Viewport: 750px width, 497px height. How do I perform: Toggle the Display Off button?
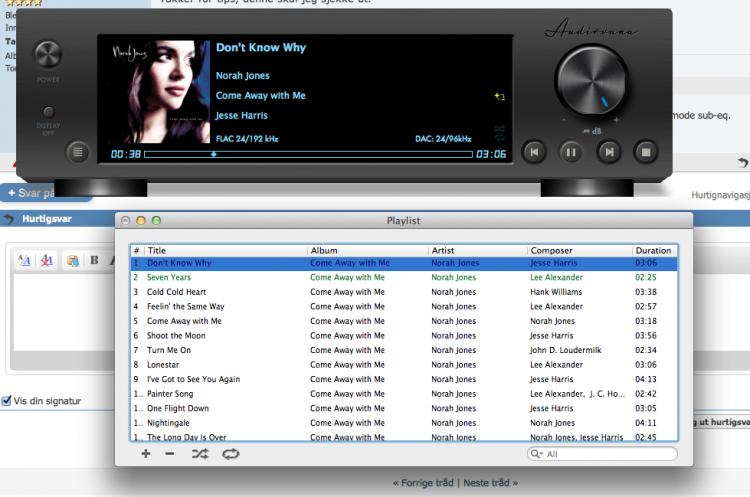click(48, 112)
